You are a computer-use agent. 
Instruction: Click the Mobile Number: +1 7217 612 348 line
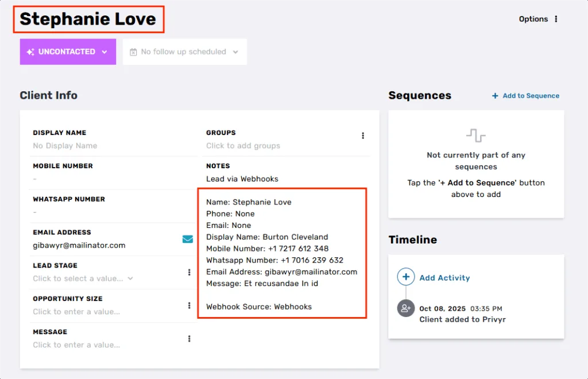[268, 249]
